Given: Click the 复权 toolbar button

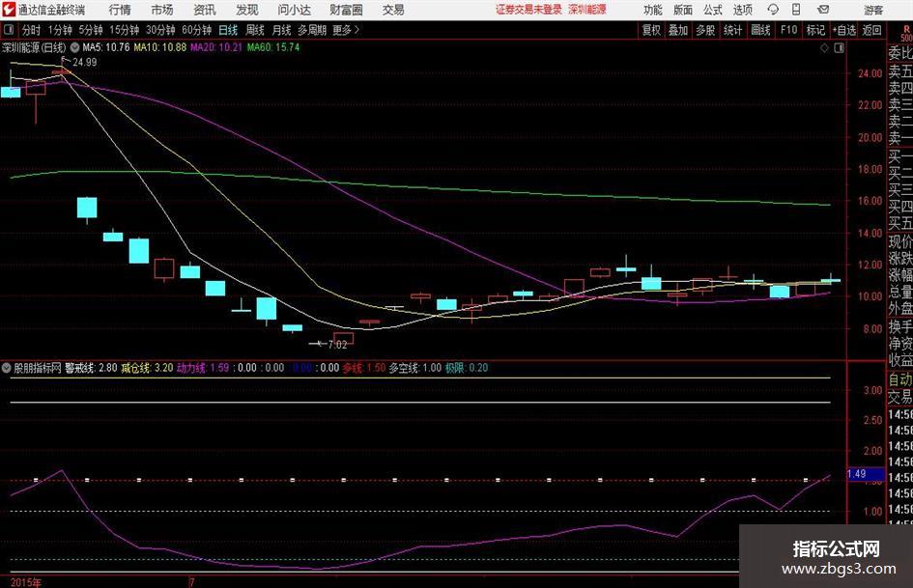Looking at the screenshot, I should [x=651, y=30].
